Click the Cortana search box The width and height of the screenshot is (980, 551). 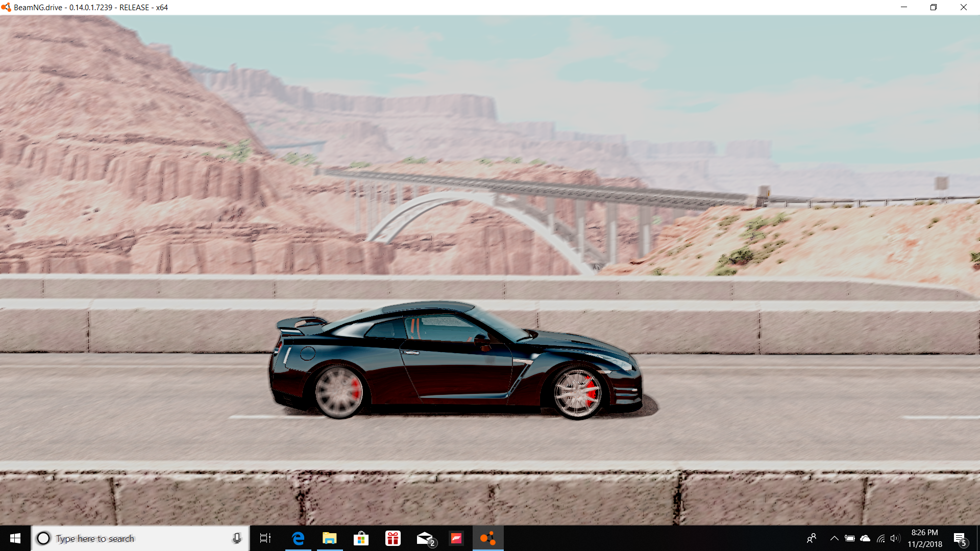140,538
